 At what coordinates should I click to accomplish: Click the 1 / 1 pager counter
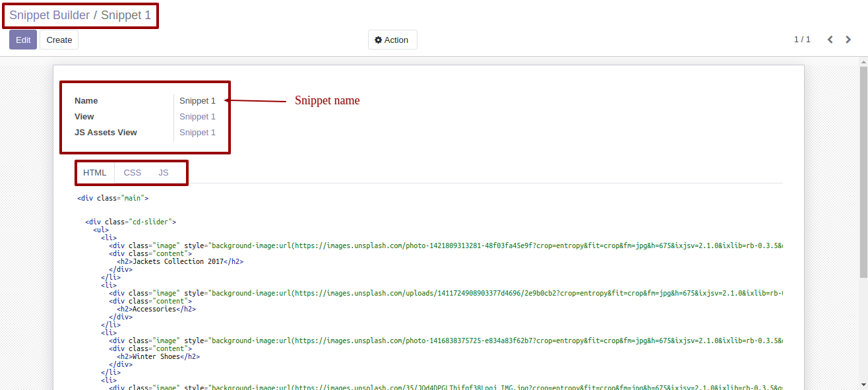tap(802, 40)
